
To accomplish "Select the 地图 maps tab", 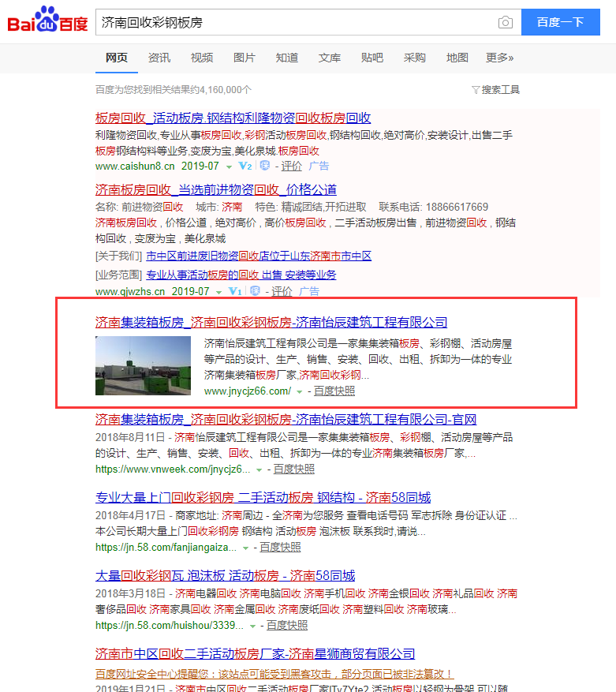I will tap(457, 58).
